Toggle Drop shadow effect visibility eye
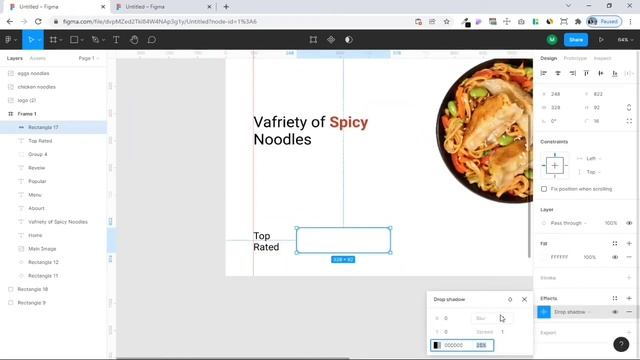This screenshot has width=640, height=360. click(x=615, y=312)
